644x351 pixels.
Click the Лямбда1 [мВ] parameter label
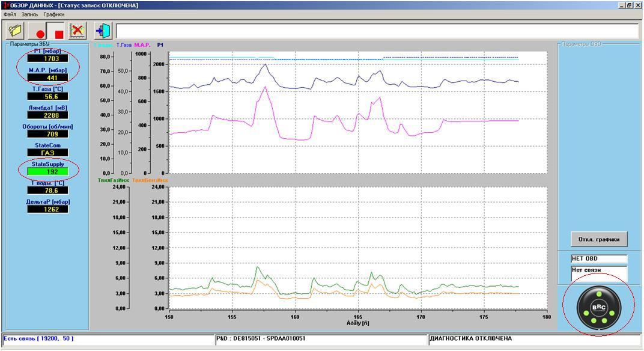click(x=47, y=108)
